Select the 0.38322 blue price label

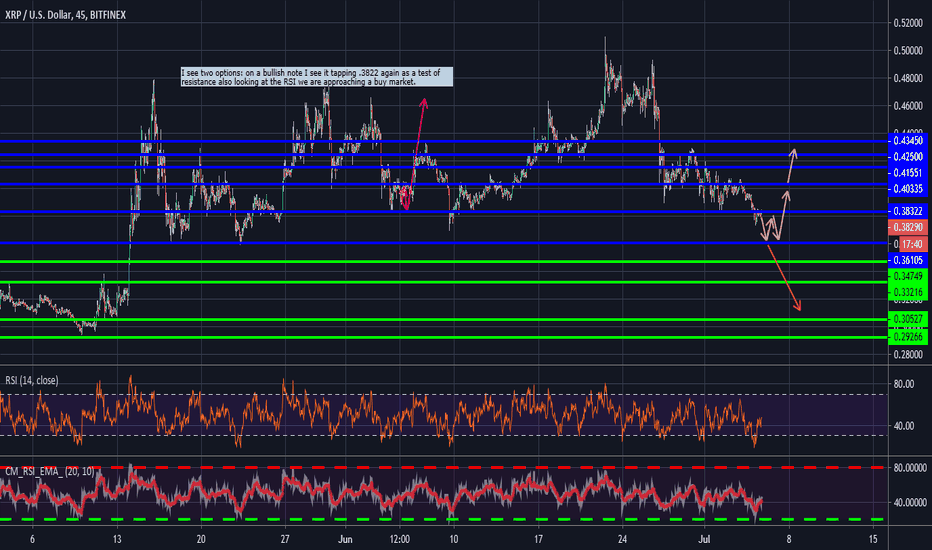[908, 211]
